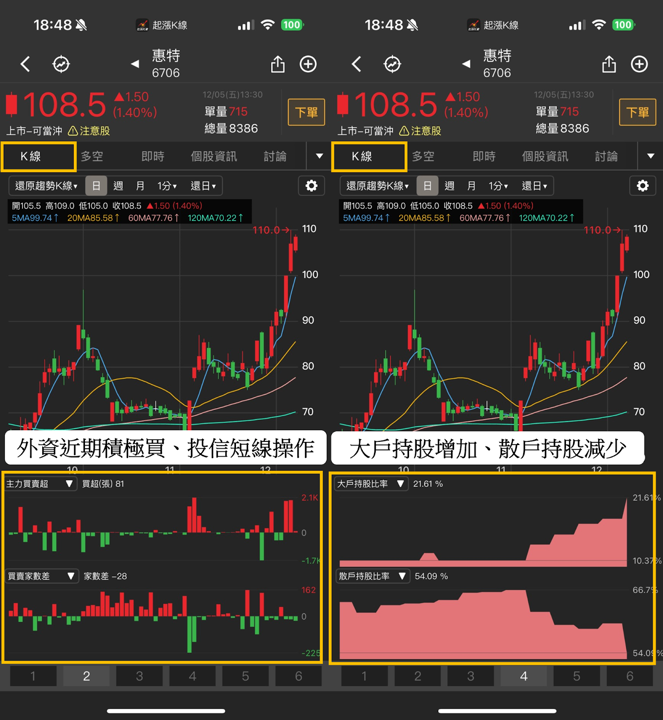Select 月 monthly period on left screen
Image resolution: width=663 pixels, height=720 pixels.
(140, 186)
